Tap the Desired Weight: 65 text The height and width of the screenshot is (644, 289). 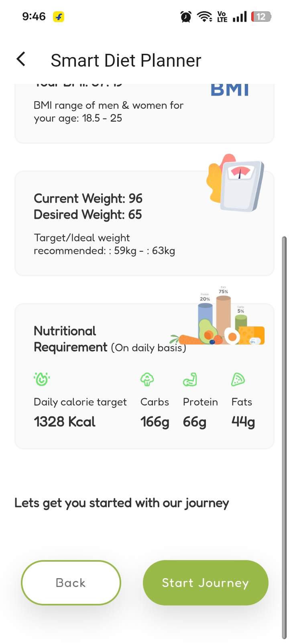[88, 215]
